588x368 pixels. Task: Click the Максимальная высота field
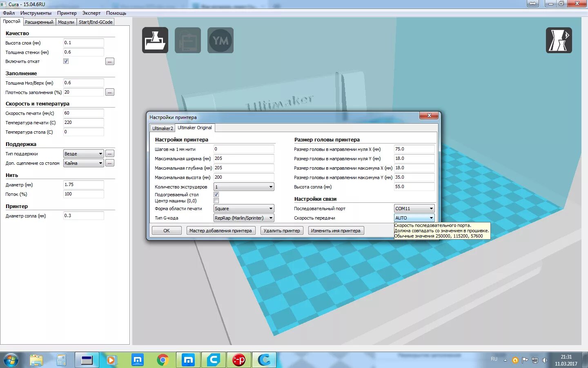pos(244,177)
